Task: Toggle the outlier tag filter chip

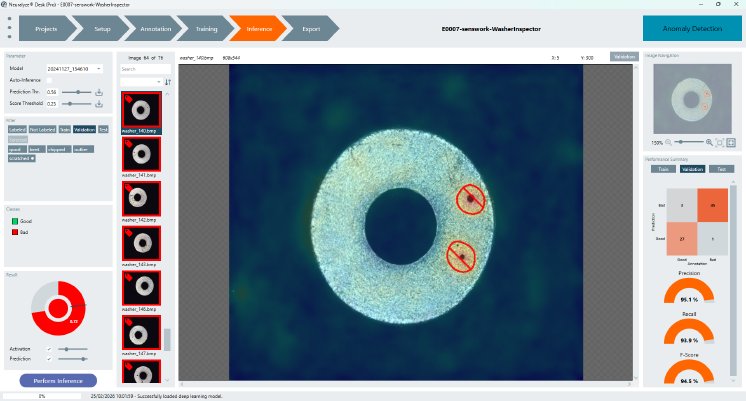Action: tap(83, 149)
